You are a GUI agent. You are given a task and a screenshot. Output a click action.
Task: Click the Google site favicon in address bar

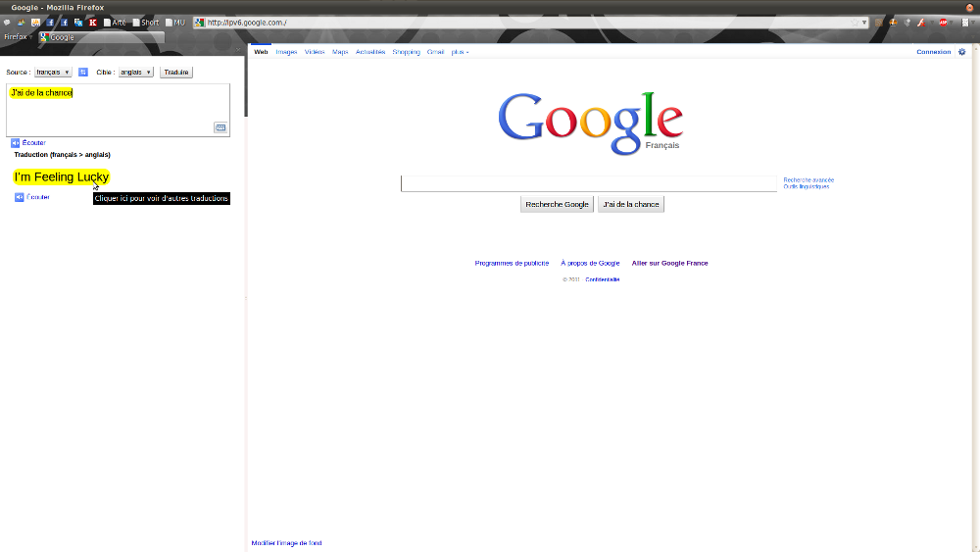coord(199,23)
